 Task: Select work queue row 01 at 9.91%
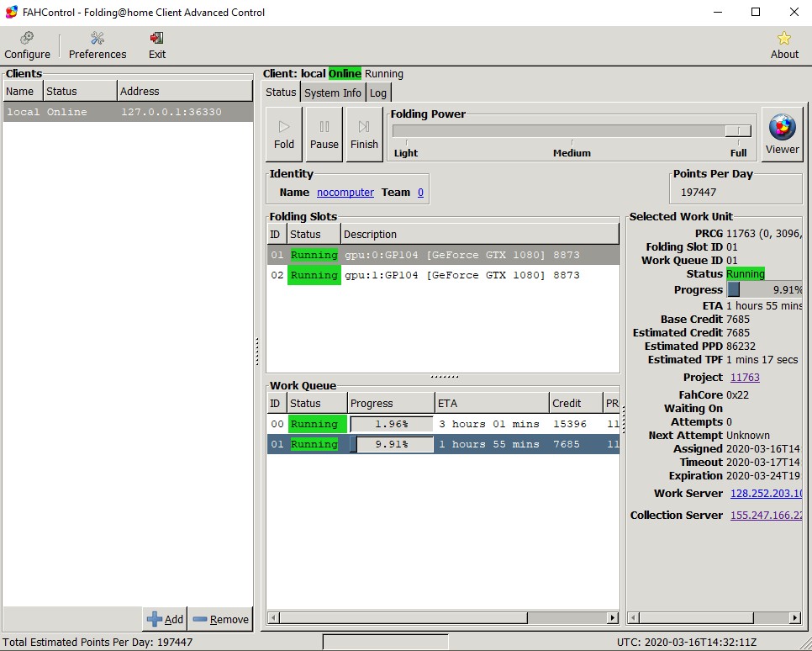[443, 444]
